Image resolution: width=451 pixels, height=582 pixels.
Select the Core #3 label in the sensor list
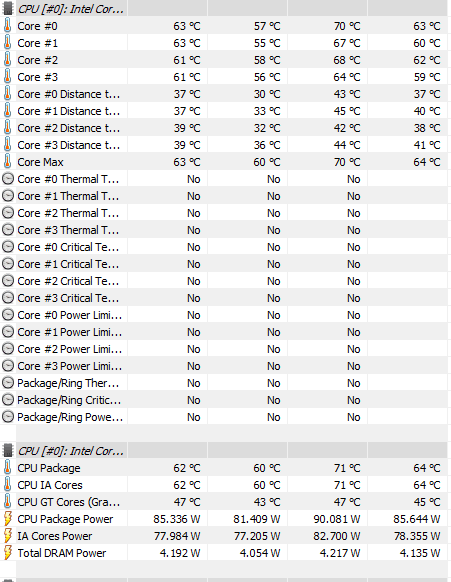[37, 77]
